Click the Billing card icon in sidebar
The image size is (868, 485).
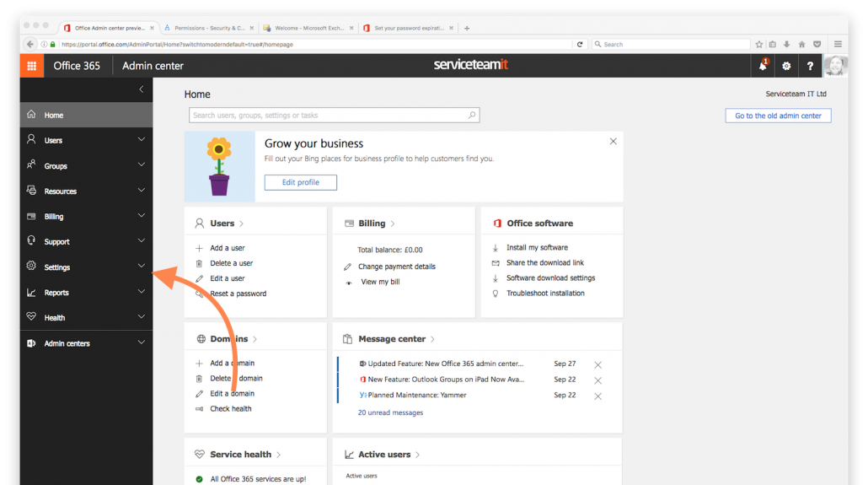click(x=31, y=216)
